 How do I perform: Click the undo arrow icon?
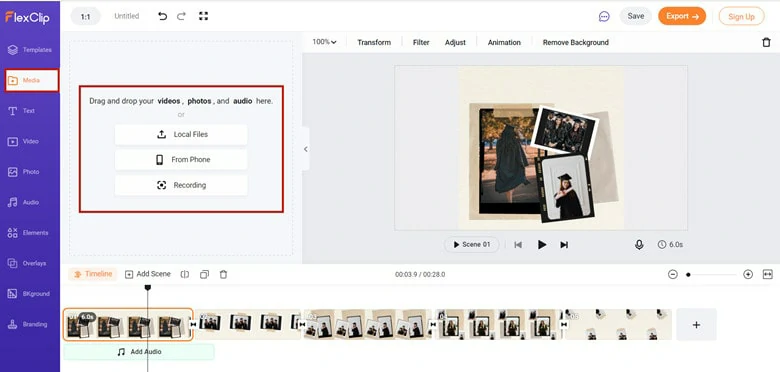pyautogui.click(x=163, y=16)
